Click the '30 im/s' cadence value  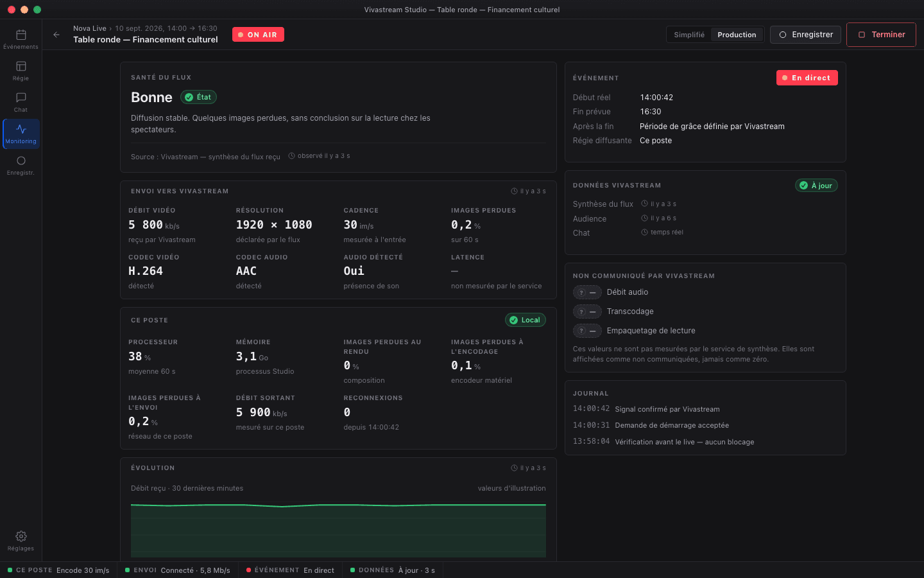coord(359,225)
